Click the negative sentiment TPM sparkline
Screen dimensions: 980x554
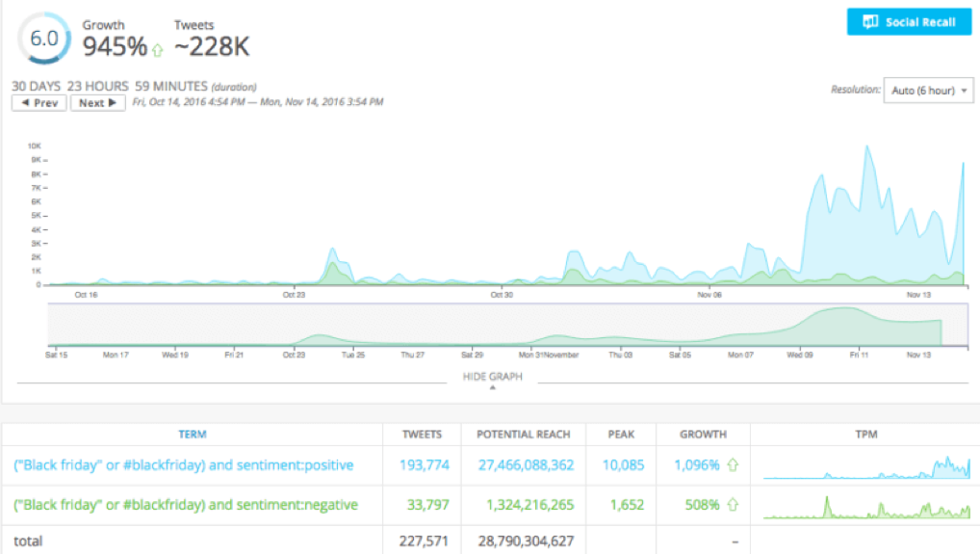click(x=866, y=506)
